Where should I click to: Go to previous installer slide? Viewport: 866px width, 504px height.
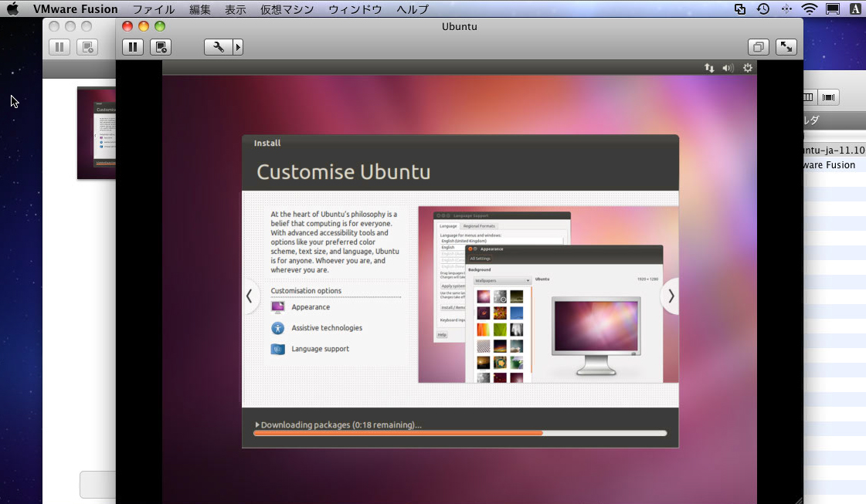coord(250,296)
